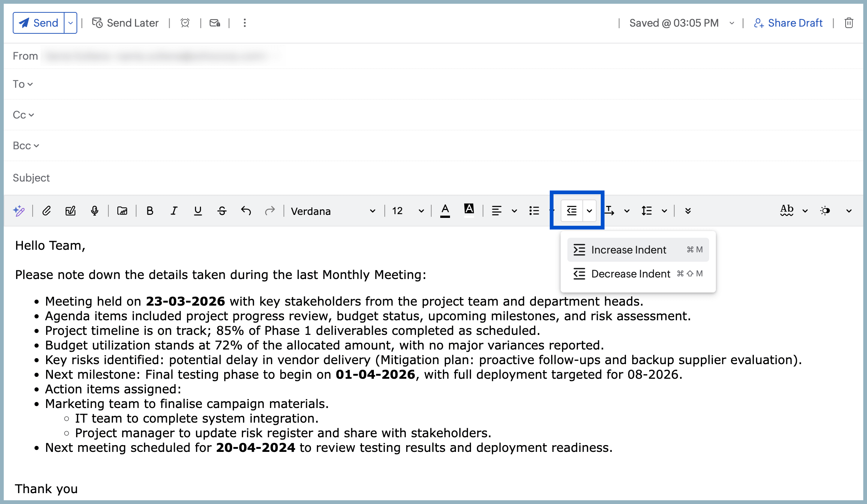Click the Send Later button

tap(126, 23)
